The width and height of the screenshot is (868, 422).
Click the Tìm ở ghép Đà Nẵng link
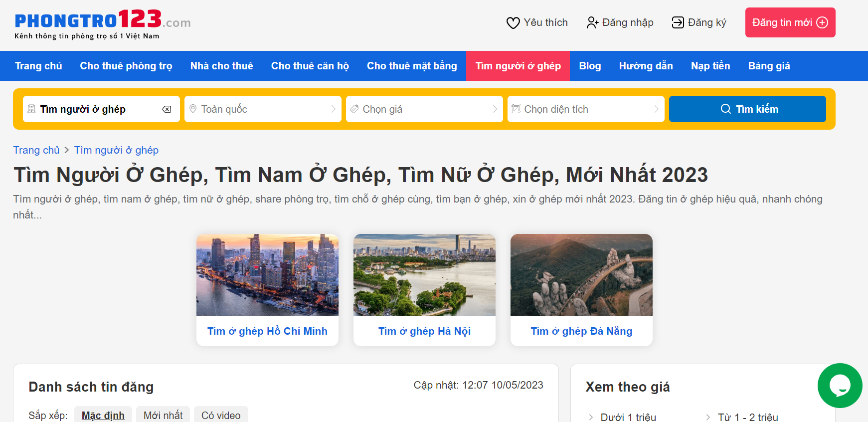tap(581, 331)
